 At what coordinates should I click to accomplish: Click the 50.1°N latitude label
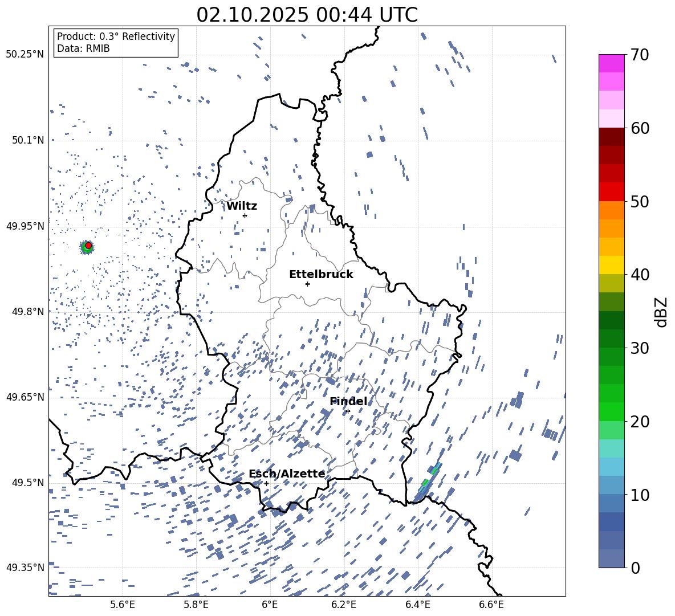(x=28, y=140)
